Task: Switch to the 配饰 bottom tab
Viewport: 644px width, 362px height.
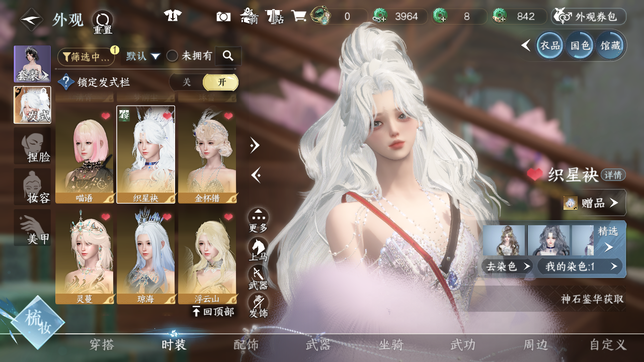Action: [246, 345]
